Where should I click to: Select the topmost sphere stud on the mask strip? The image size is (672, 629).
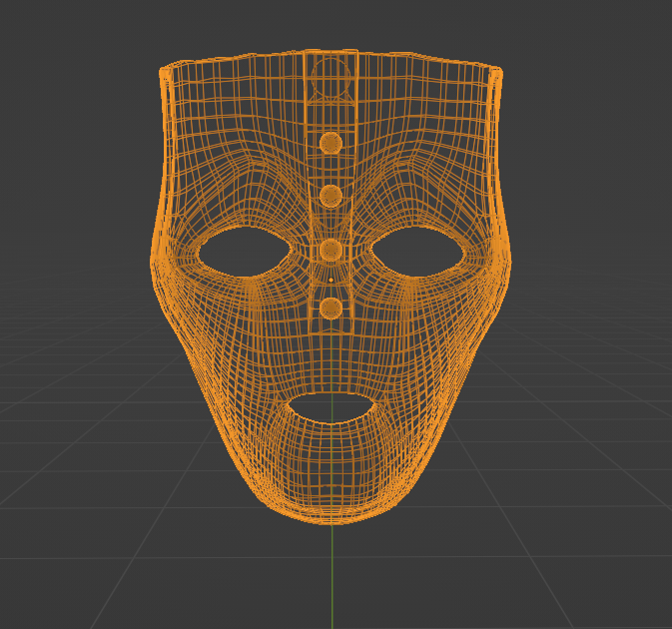click(x=331, y=143)
